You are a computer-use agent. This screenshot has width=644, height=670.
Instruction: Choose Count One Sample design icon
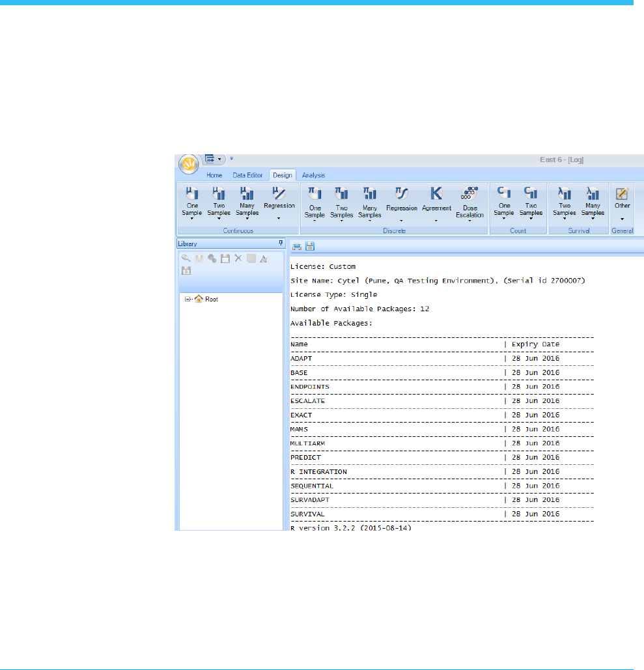pos(504,193)
